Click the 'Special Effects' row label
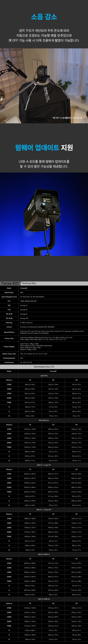The image size is (88, 644). [9, 332]
